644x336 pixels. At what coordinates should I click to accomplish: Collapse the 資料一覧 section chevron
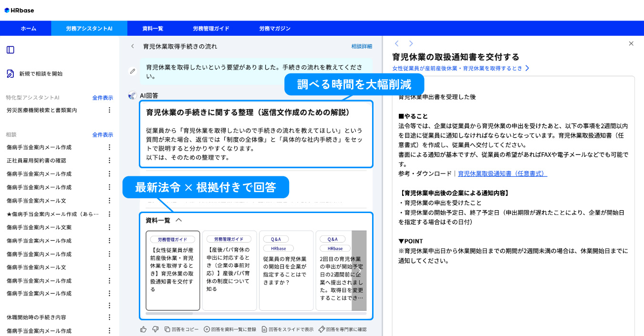pos(179,220)
